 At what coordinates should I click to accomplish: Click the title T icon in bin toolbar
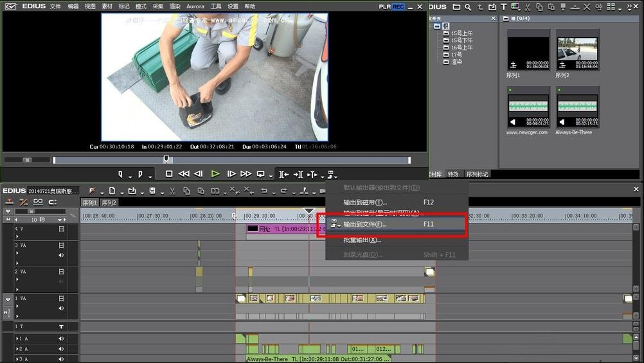[x=503, y=6]
